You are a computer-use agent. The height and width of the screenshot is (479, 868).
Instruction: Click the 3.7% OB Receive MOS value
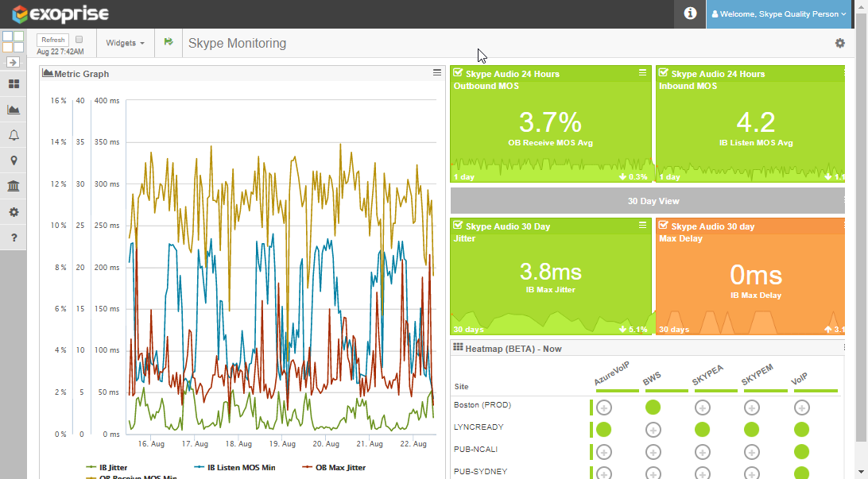550,122
